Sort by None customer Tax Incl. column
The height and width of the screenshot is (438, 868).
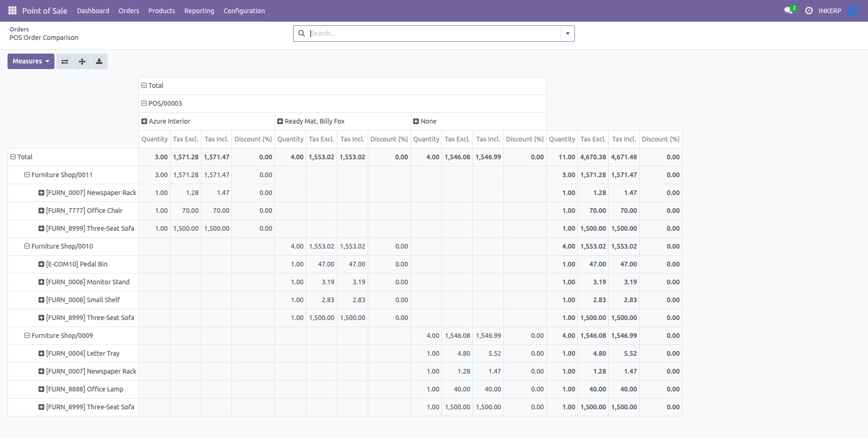pyautogui.click(x=488, y=139)
